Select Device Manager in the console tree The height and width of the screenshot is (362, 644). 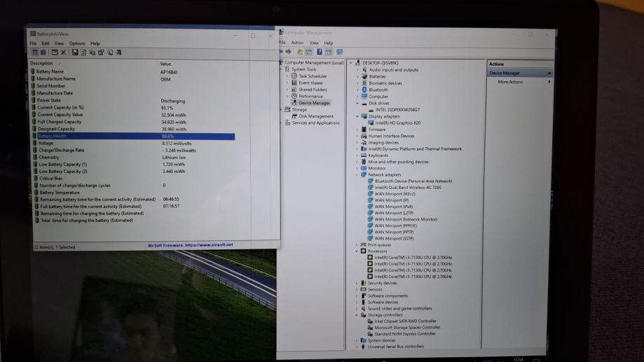[314, 103]
